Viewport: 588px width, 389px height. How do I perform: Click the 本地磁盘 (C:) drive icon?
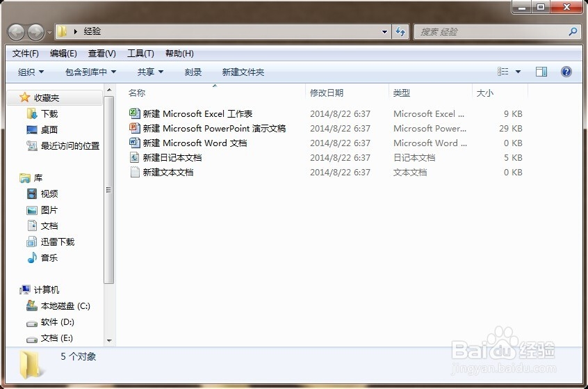click(32, 305)
